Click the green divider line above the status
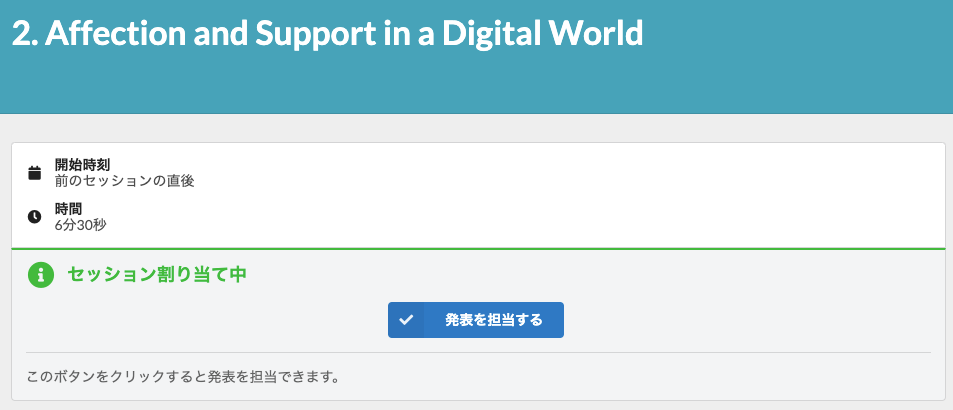 [478, 248]
